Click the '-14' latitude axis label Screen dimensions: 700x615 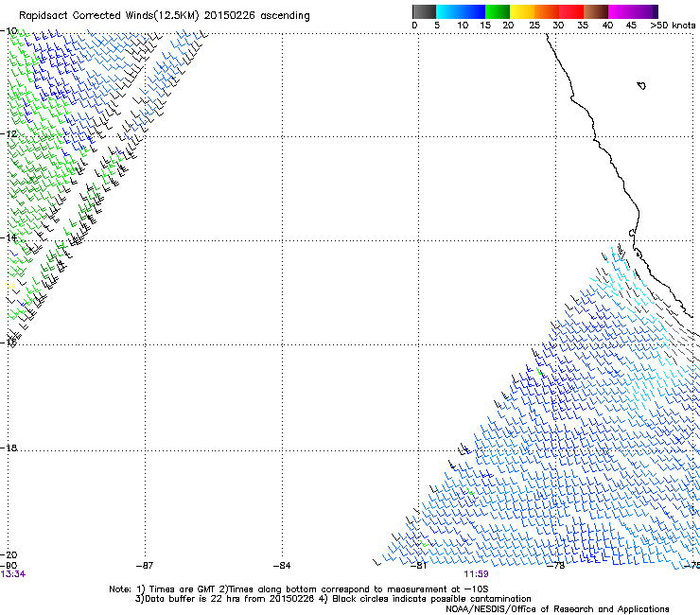(x=9, y=237)
